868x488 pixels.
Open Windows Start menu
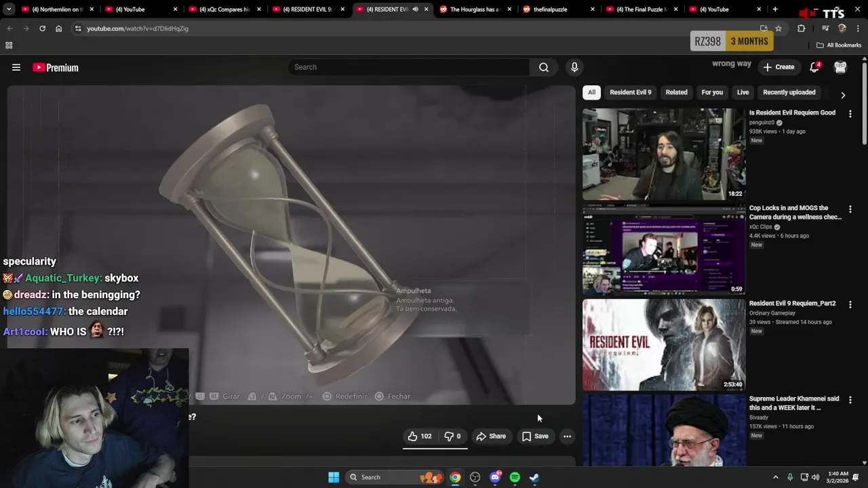click(x=334, y=477)
